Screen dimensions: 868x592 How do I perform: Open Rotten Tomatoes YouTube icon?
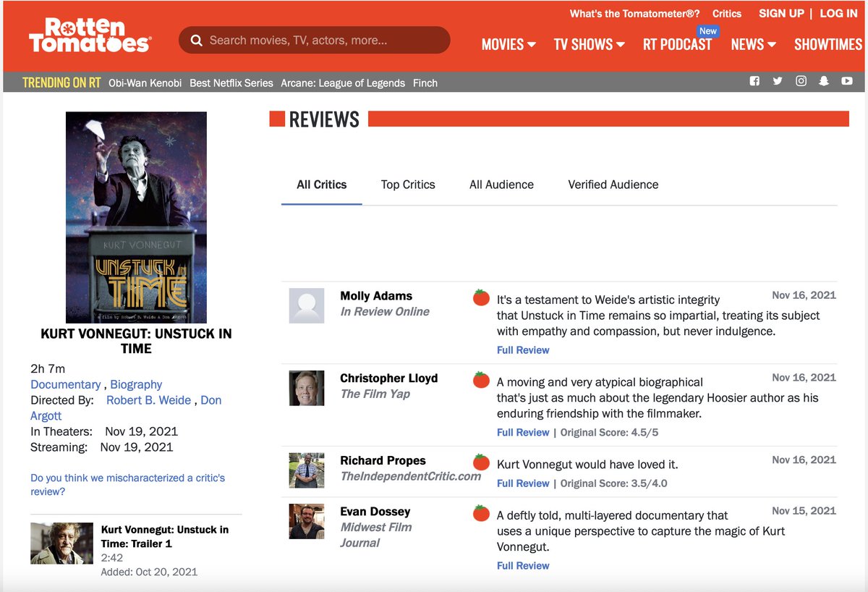[847, 81]
